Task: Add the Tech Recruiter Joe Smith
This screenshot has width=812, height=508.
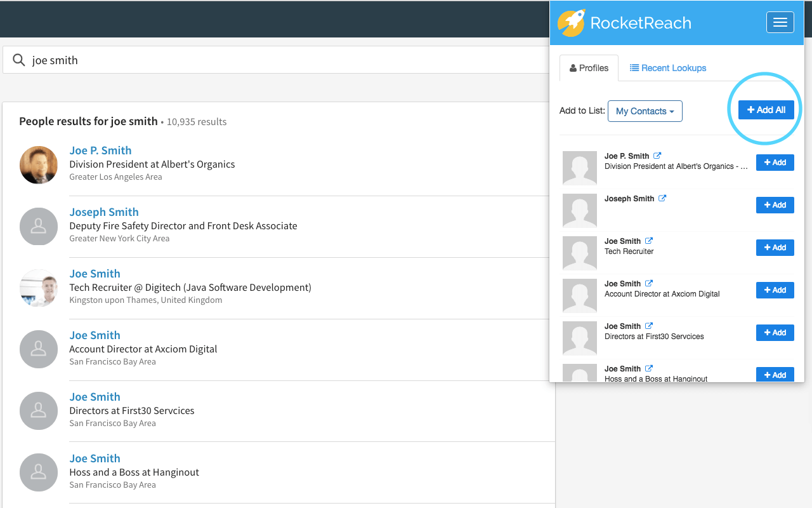Action: pyautogui.click(x=775, y=248)
